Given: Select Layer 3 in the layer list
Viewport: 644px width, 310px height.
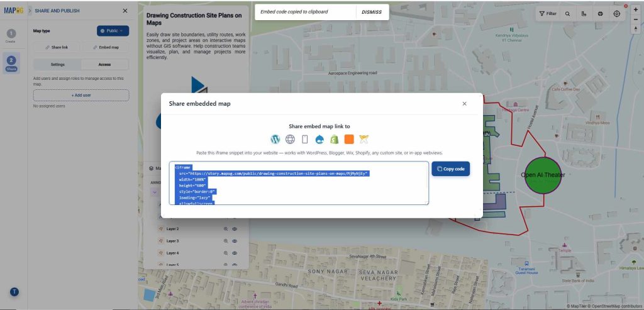Looking at the screenshot, I should pyautogui.click(x=172, y=241).
